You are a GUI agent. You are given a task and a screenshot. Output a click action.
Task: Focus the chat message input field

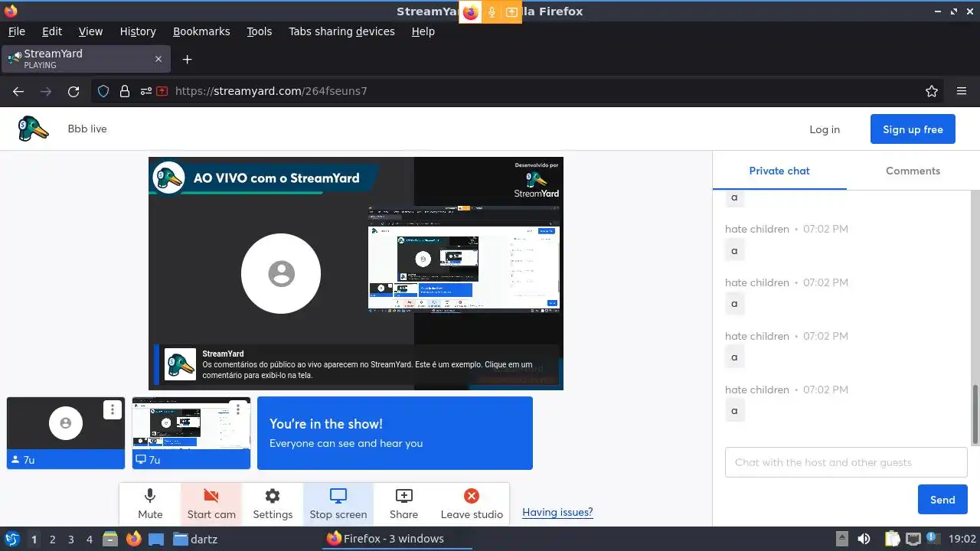click(846, 462)
